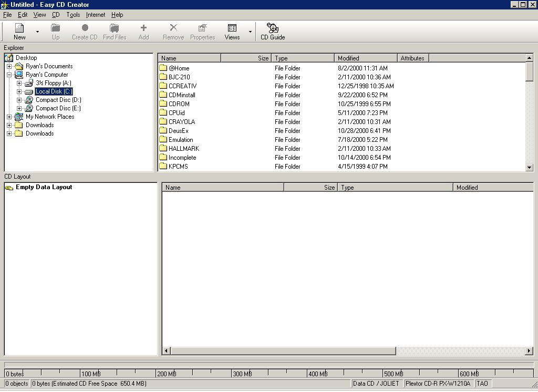Click the Empty Data Layout disc icon

tap(9, 188)
